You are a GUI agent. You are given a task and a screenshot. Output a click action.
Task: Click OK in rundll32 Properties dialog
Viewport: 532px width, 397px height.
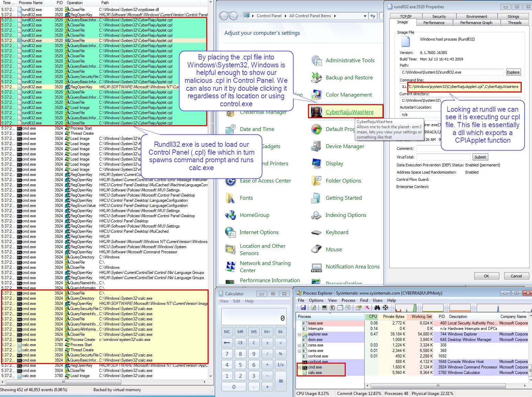(486, 276)
